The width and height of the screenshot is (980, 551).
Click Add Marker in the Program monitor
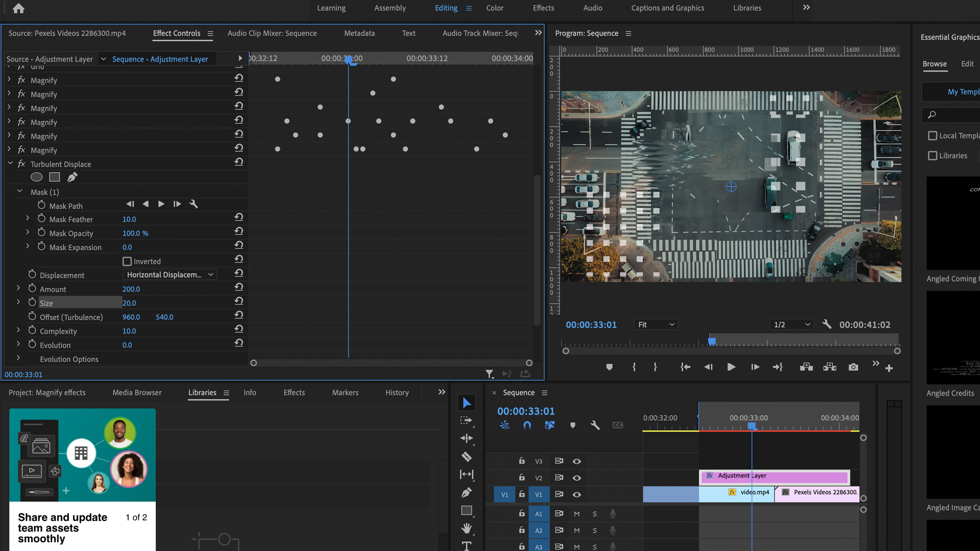click(x=608, y=367)
